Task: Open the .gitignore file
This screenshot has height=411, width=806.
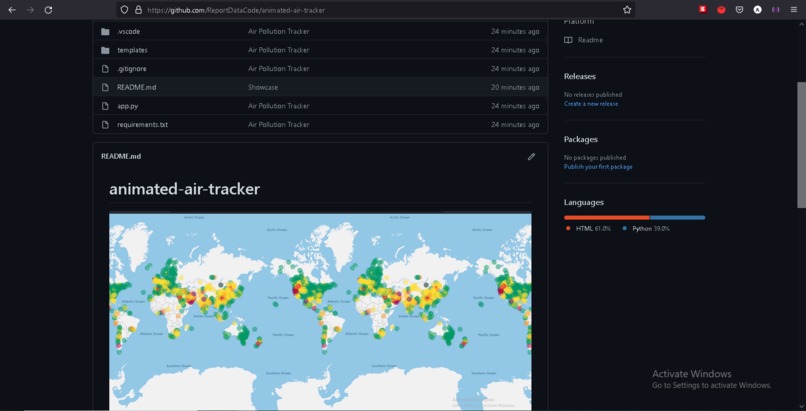Action: (x=132, y=69)
